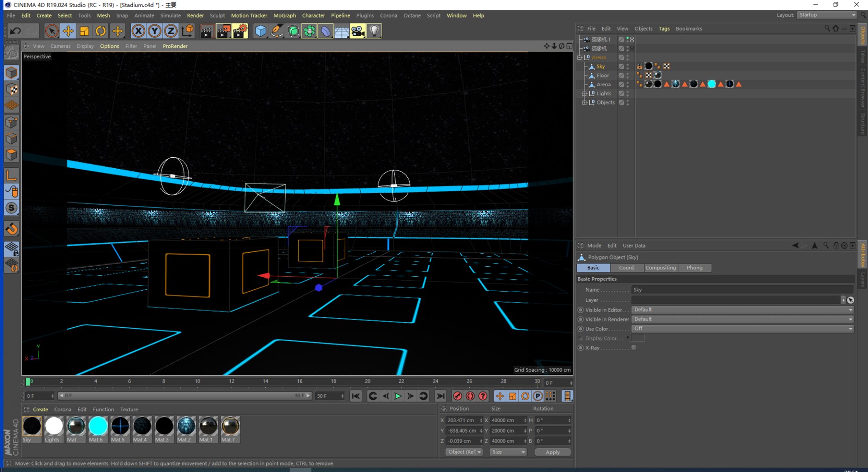Play the animation forward
This screenshot has height=472, width=868.
pos(398,396)
